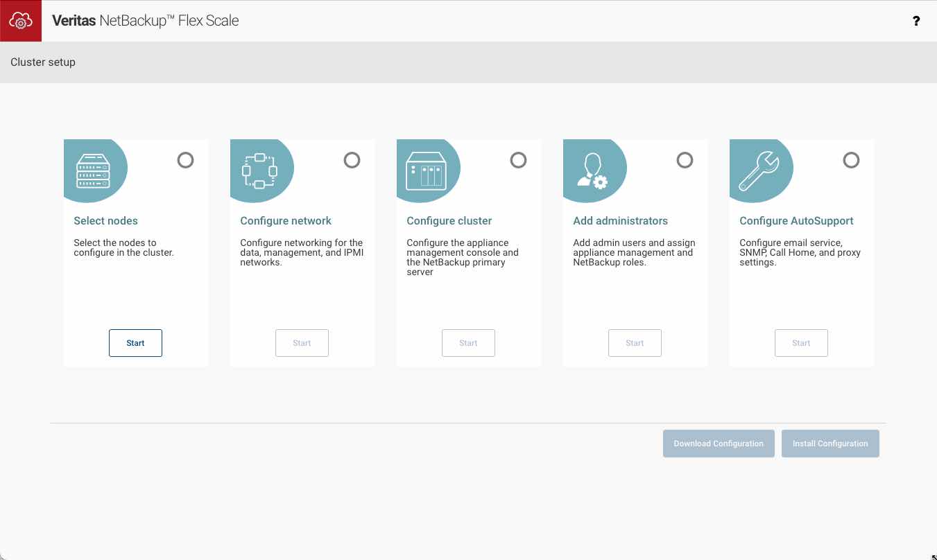Image resolution: width=937 pixels, height=560 pixels.
Task: Click the Select nodes heading
Action: tap(105, 221)
